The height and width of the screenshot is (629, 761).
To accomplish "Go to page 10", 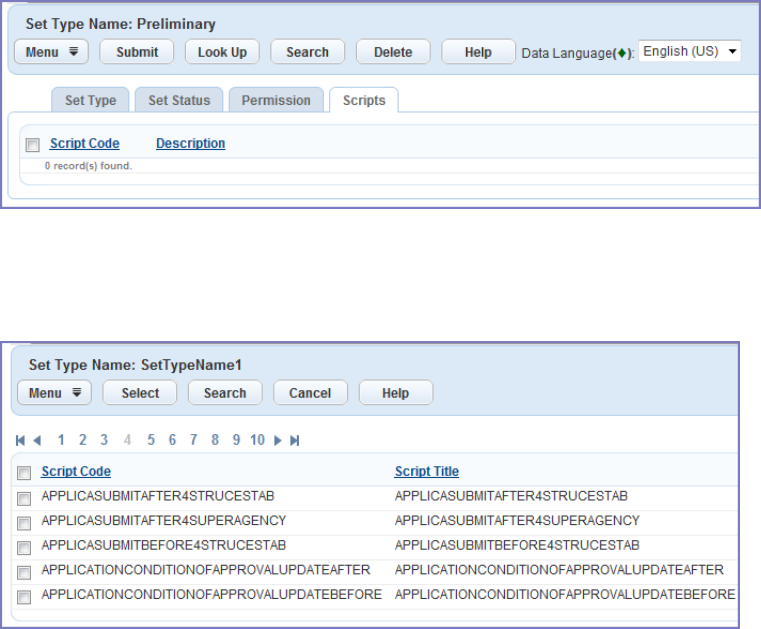I will tap(257, 440).
